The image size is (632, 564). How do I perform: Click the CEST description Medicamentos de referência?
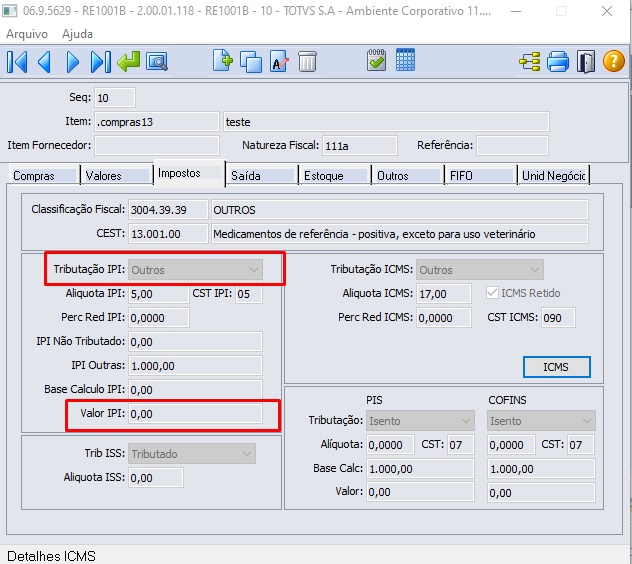399,233
